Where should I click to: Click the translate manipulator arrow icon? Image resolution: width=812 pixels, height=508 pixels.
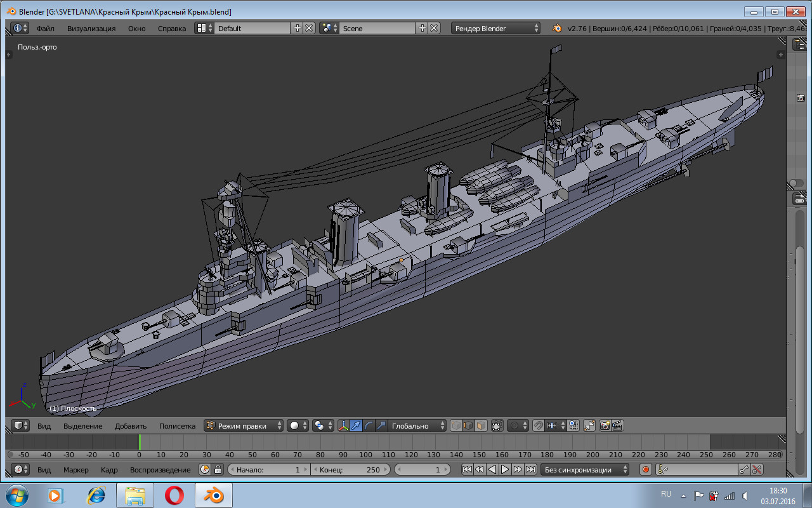click(356, 425)
